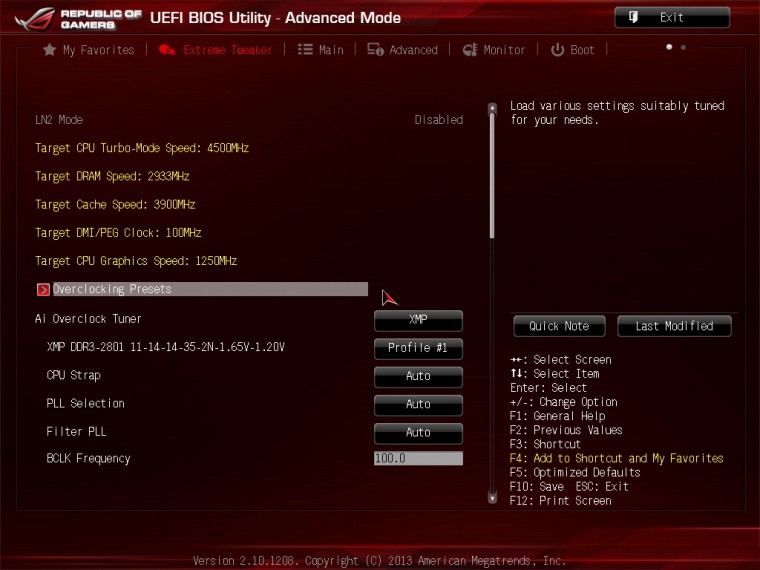The height and width of the screenshot is (570, 760).
Task: Click the star icon of My Favorites
Action: click(49, 50)
